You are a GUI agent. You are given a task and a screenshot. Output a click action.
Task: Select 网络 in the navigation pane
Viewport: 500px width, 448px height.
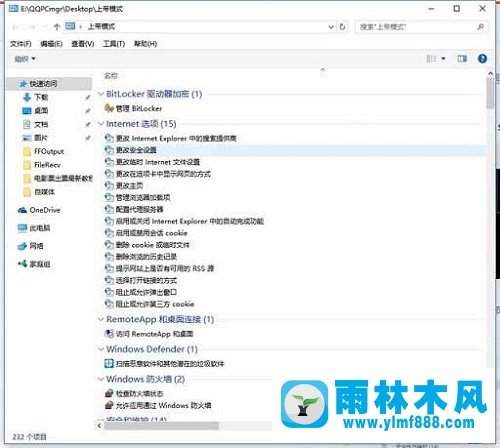(30, 246)
